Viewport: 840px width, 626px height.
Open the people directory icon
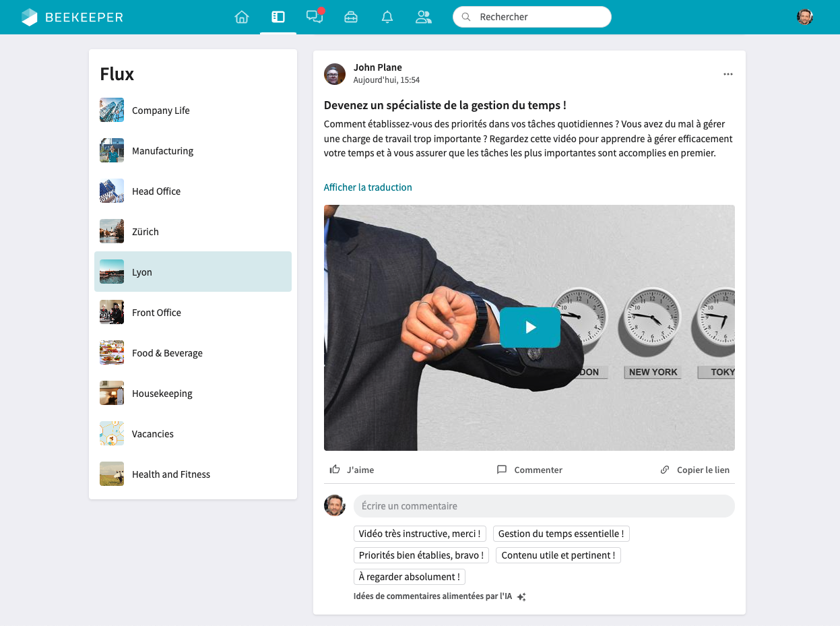(x=423, y=17)
